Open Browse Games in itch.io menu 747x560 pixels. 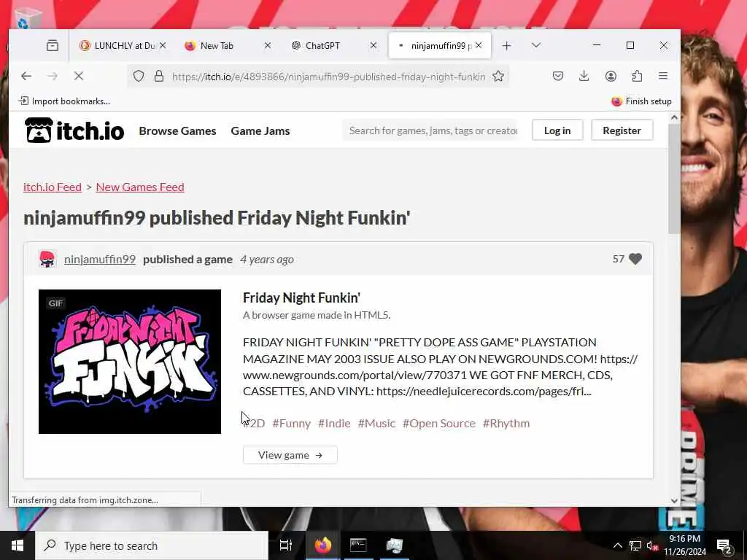[x=177, y=131]
